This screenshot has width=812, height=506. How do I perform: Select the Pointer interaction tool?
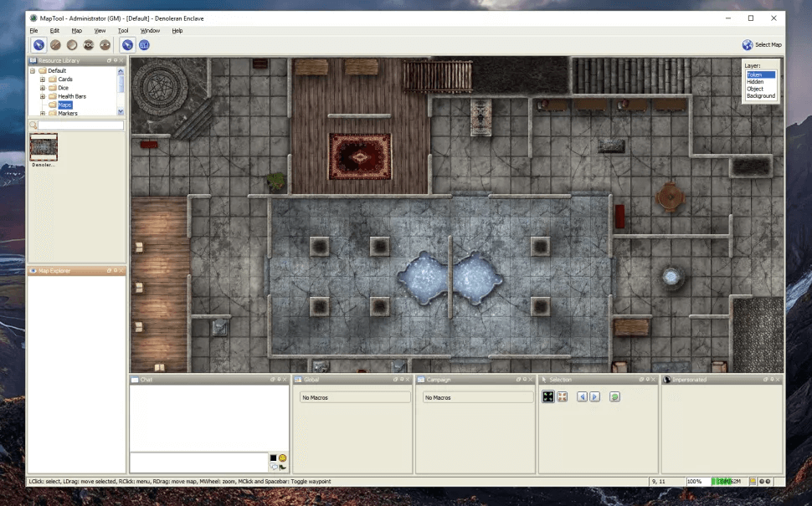(x=39, y=45)
